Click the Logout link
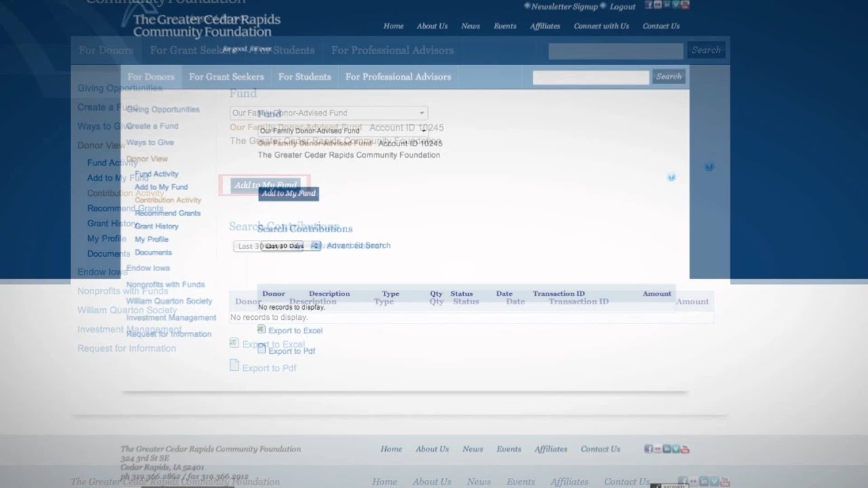This screenshot has height=488, width=868. (x=623, y=6)
